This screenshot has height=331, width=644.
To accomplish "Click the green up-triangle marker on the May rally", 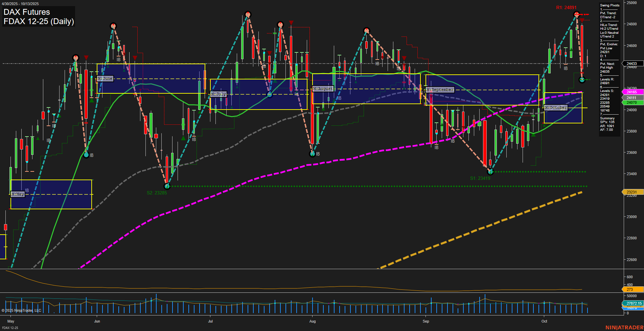I will tap(37, 139).
